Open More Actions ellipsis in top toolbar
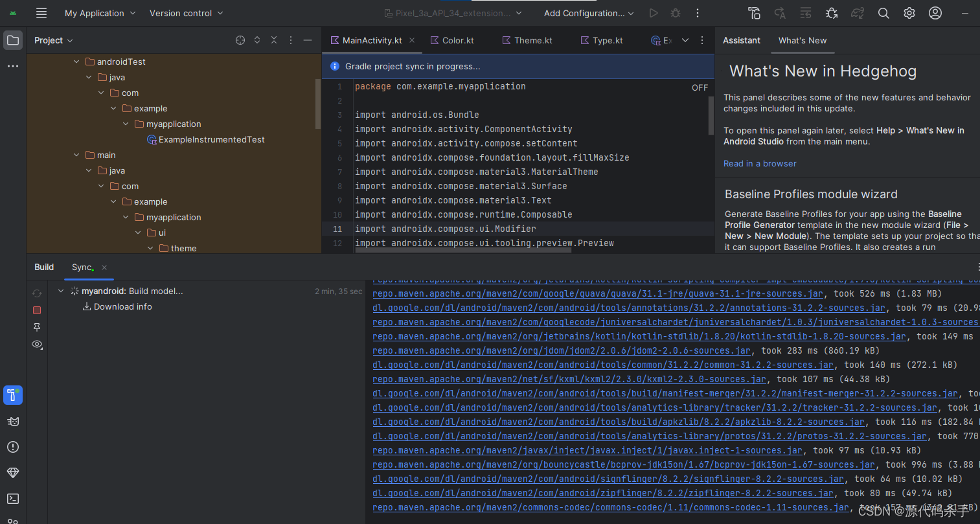Screen dimensions: 980x524 click(x=698, y=13)
